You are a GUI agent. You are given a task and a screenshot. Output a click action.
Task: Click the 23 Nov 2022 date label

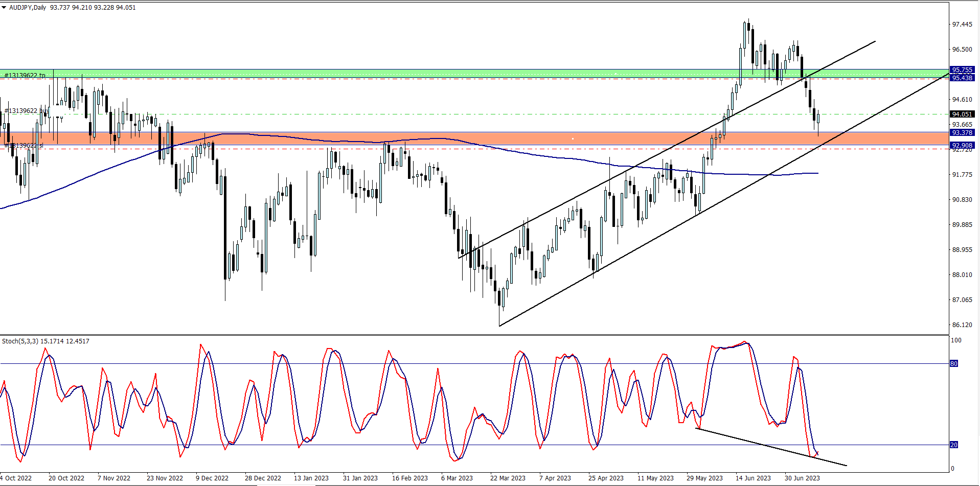[165, 478]
